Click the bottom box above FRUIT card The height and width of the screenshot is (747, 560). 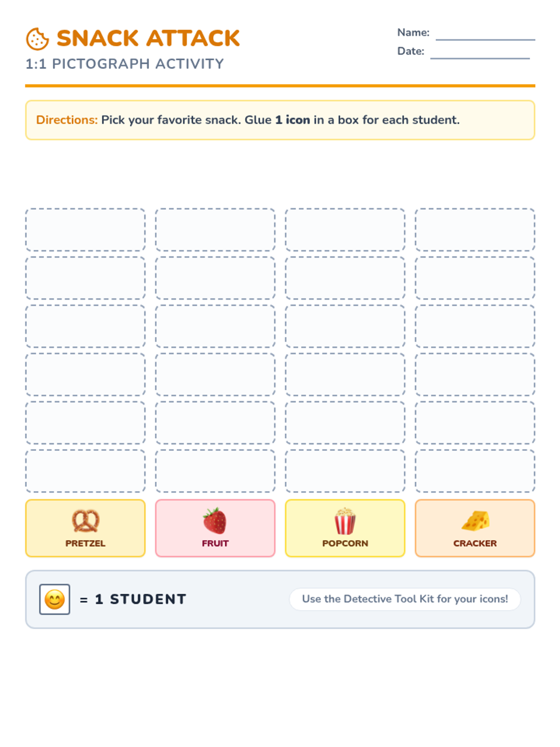click(x=215, y=471)
